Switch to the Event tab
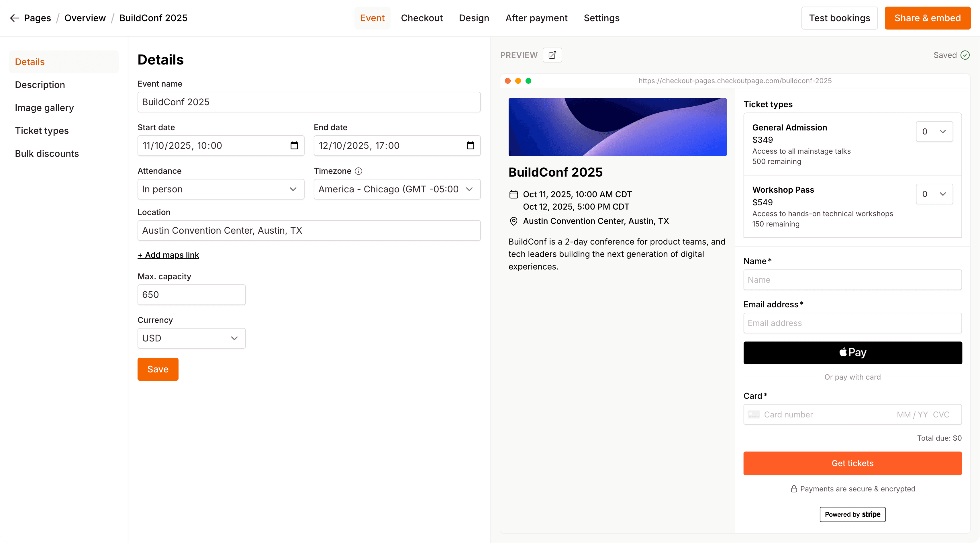 (x=372, y=18)
